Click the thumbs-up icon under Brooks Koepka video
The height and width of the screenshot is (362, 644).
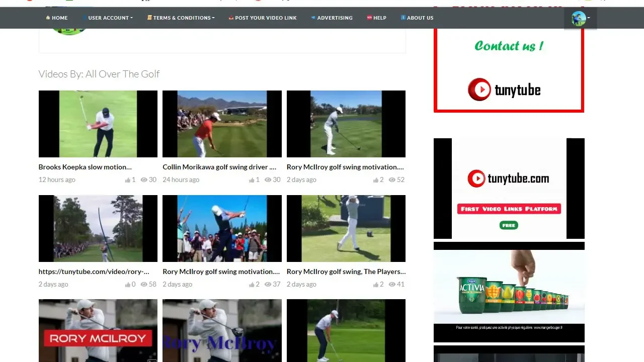(128, 180)
